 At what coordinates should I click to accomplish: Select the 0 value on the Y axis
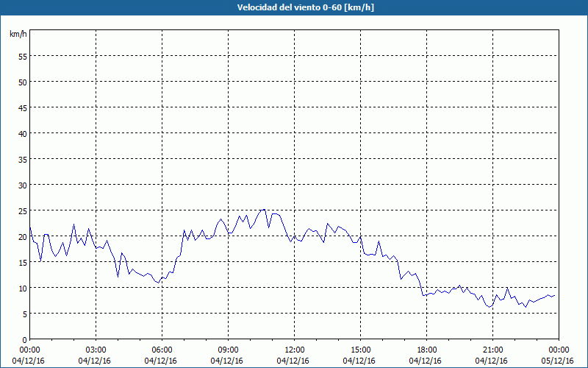25,340
